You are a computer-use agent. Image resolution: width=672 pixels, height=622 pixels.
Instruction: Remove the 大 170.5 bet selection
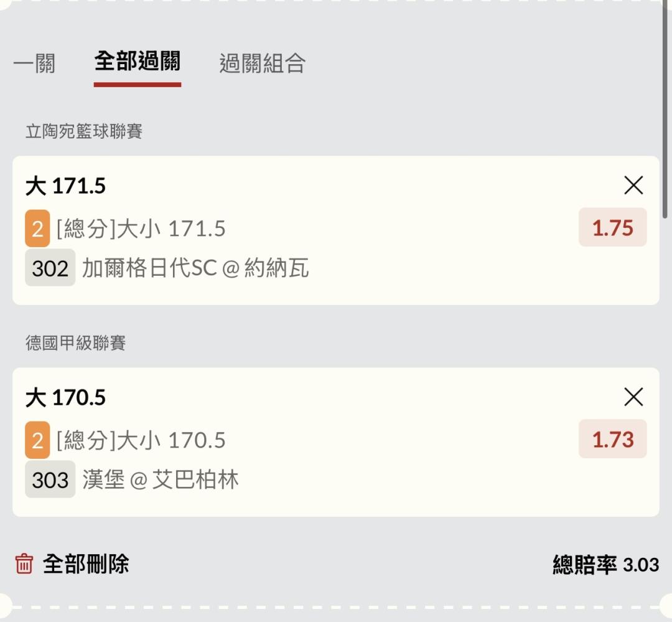coord(633,397)
